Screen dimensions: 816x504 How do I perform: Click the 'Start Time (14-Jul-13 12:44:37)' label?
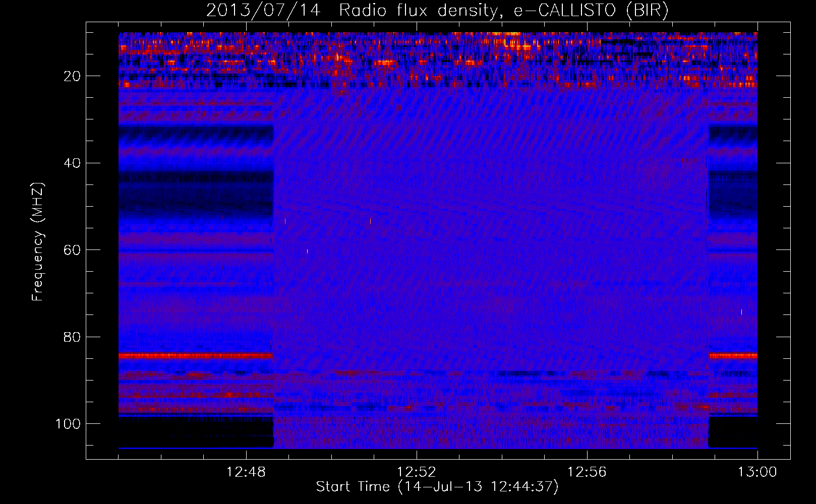tap(437, 487)
